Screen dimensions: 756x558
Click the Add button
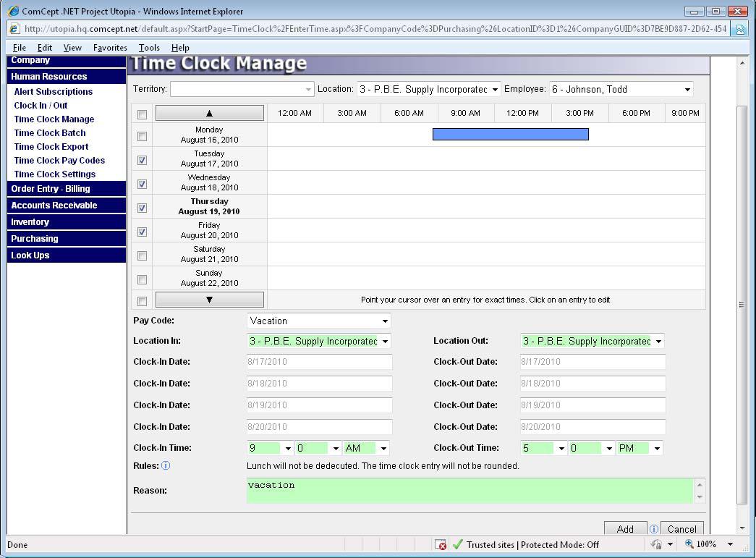click(x=625, y=529)
